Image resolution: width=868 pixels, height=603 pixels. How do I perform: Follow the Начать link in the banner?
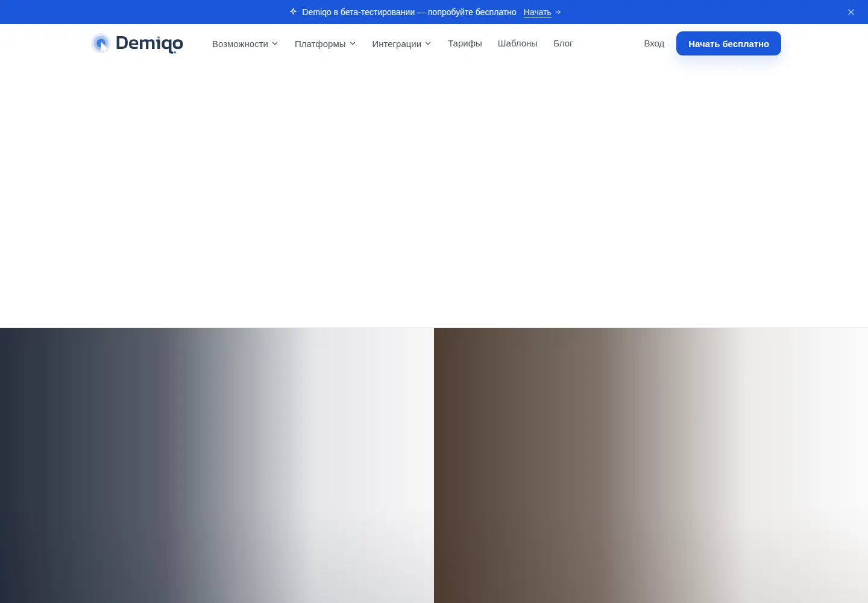tap(537, 12)
